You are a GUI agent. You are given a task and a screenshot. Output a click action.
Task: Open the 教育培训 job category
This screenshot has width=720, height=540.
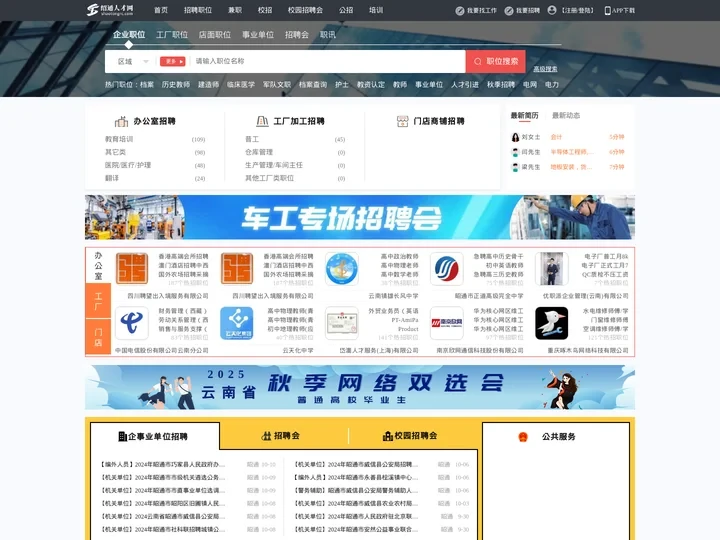click(x=119, y=139)
